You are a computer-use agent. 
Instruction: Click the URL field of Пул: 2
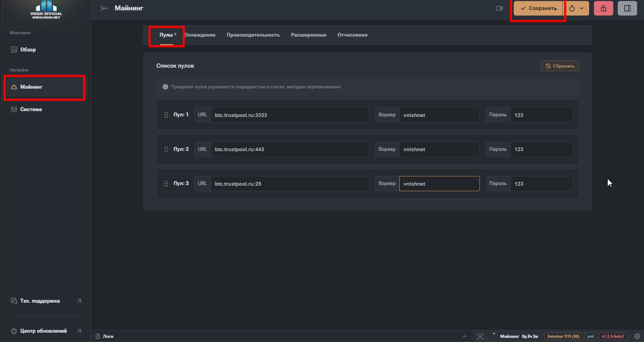click(290, 149)
